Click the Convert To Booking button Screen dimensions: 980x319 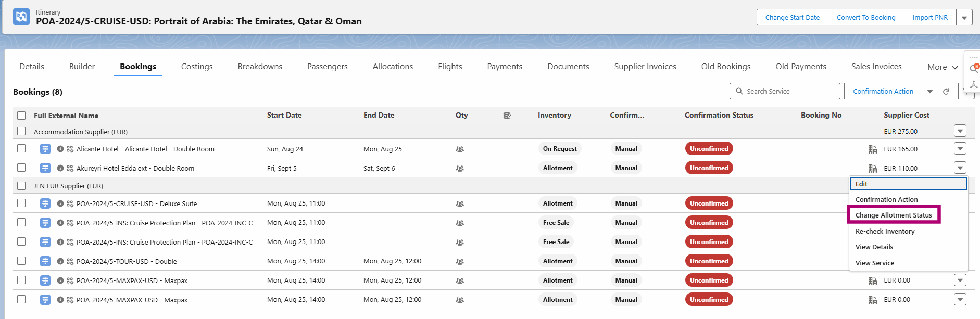coord(865,18)
